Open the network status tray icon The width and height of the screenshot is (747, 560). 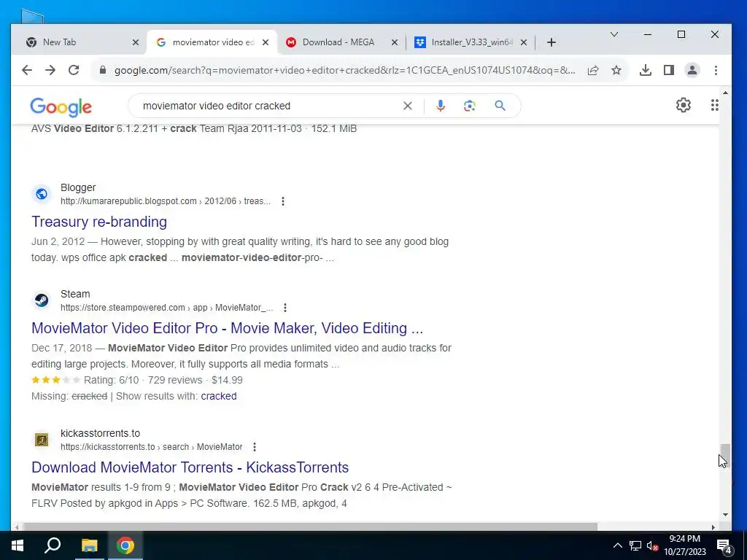(x=635, y=545)
